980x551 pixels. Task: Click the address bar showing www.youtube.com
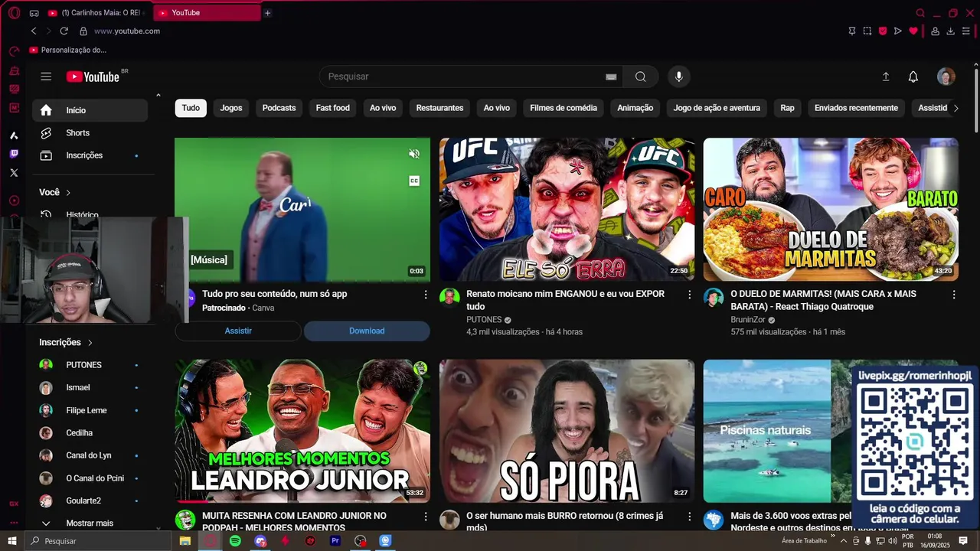pyautogui.click(x=127, y=31)
